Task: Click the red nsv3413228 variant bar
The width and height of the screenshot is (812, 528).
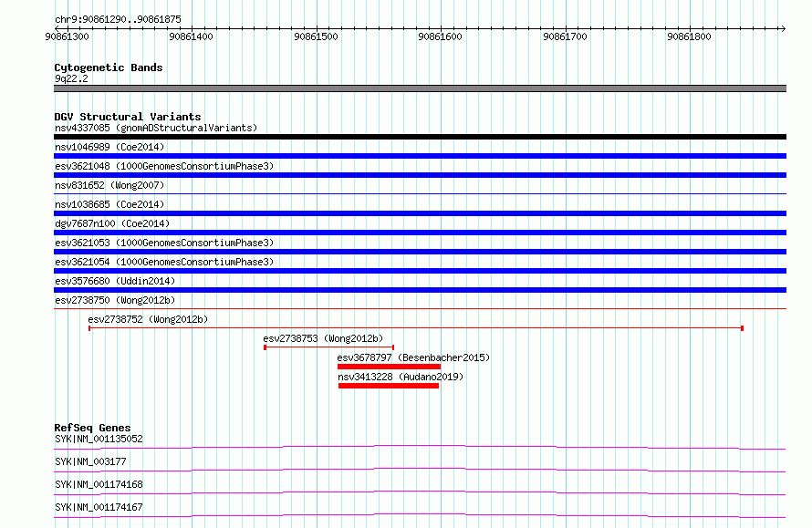Action: pos(389,386)
